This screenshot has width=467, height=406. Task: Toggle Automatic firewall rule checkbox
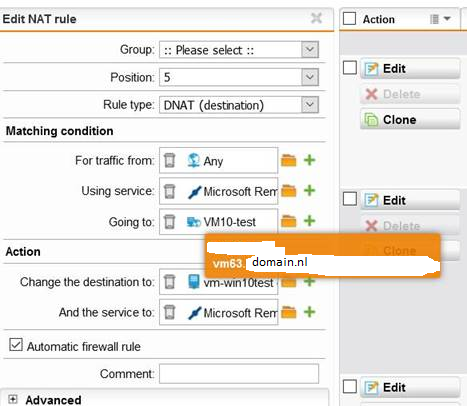click(16, 345)
